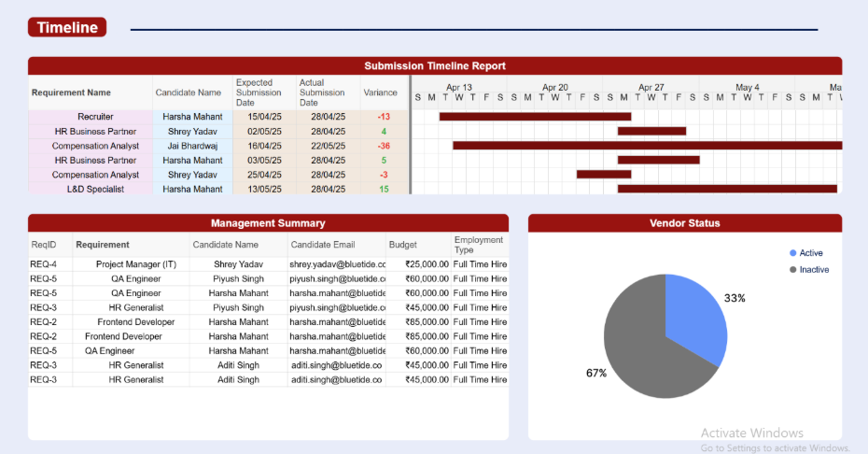The width and height of the screenshot is (868, 454).
Task: Open the shrey.yadav@bluetide.co email link
Action: click(x=337, y=264)
